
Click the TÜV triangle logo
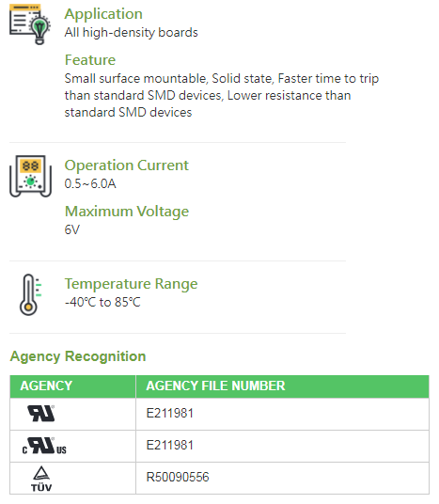click(x=41, y=479)
